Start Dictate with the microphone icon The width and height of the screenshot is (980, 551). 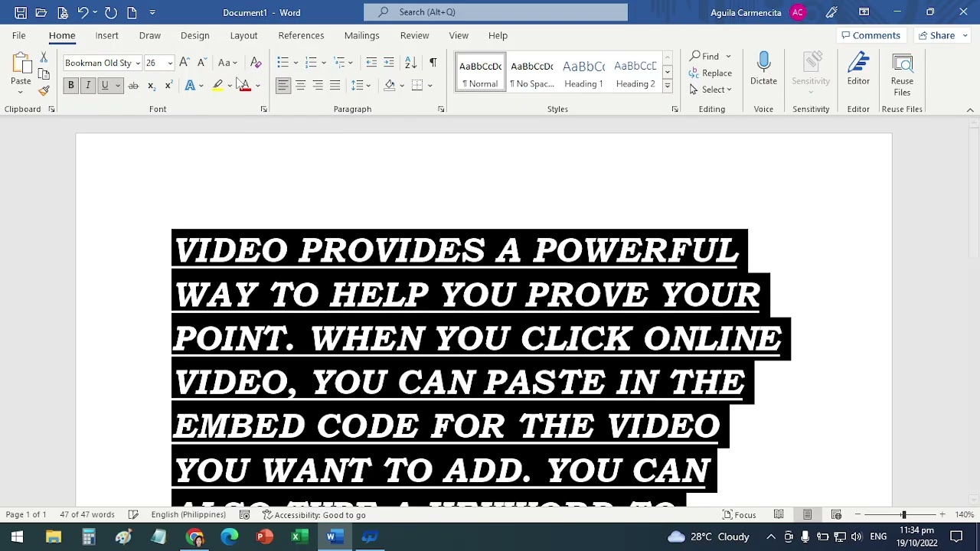[x=763, y=69]
